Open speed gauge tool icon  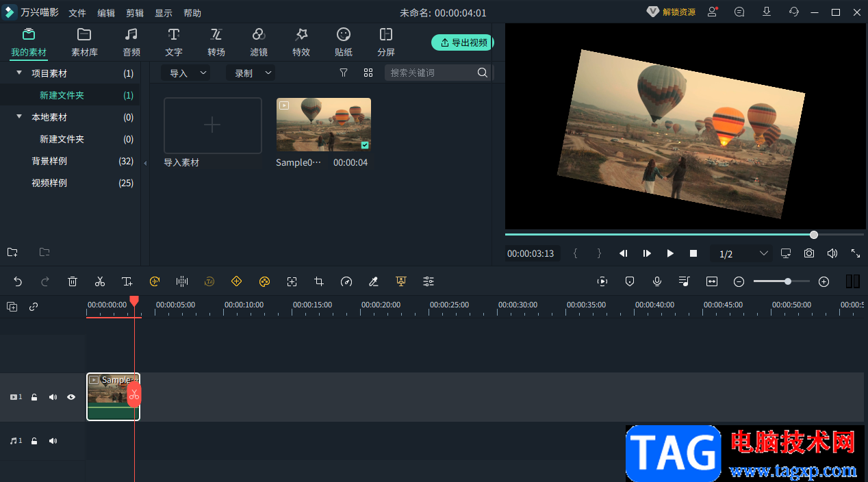(x=346, y=281)
